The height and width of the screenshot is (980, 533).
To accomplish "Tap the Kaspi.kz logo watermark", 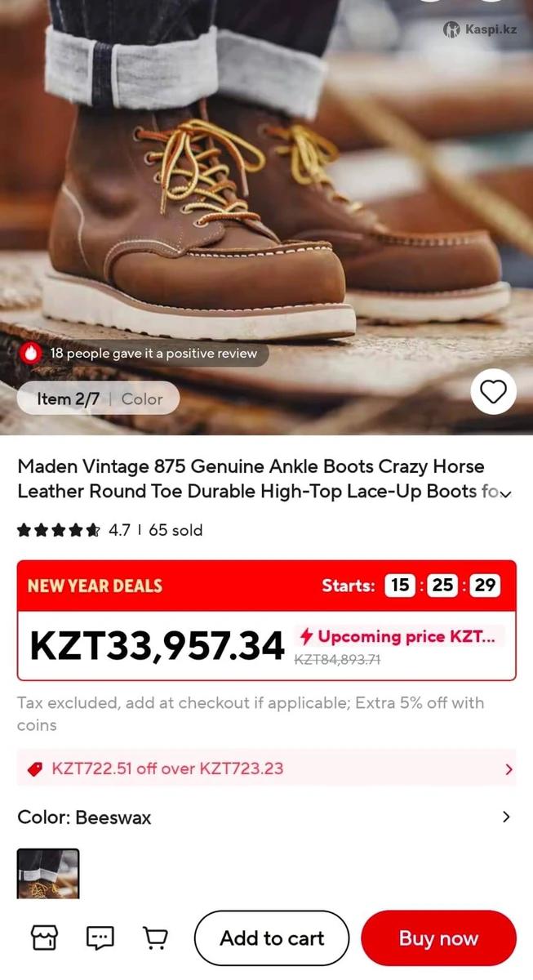I will point(480,29).
